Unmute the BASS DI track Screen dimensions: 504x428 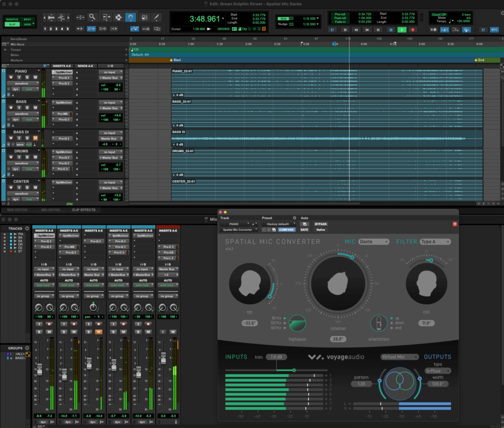click(35, 138)
